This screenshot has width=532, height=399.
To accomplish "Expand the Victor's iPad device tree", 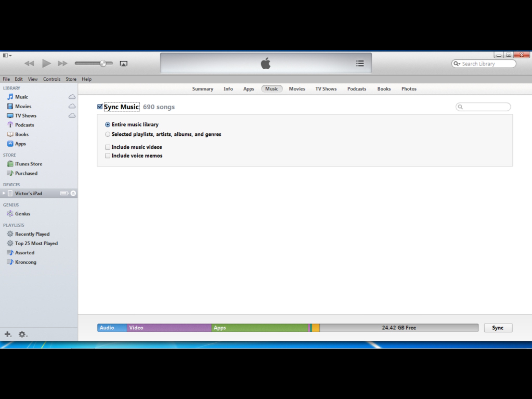I will (4, 193).
